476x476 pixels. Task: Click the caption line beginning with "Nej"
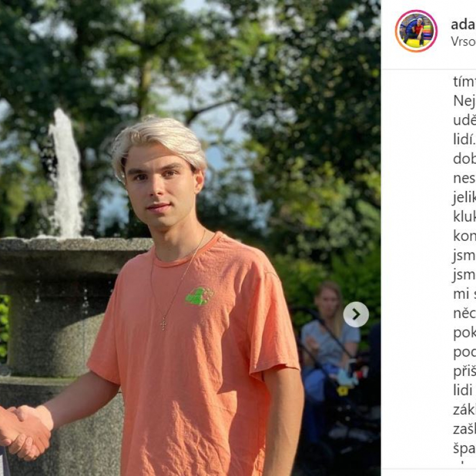pos(464,101)
